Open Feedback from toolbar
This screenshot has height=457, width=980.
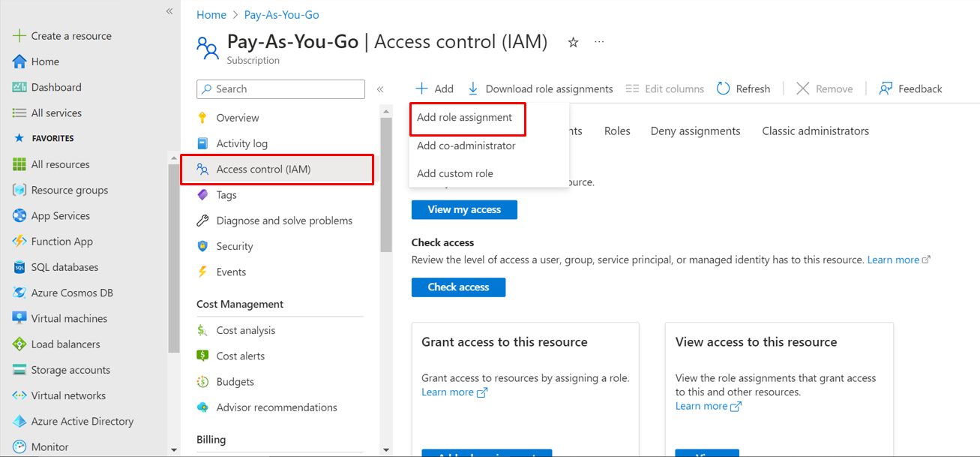pyautogui.click(x=910, y=89)
